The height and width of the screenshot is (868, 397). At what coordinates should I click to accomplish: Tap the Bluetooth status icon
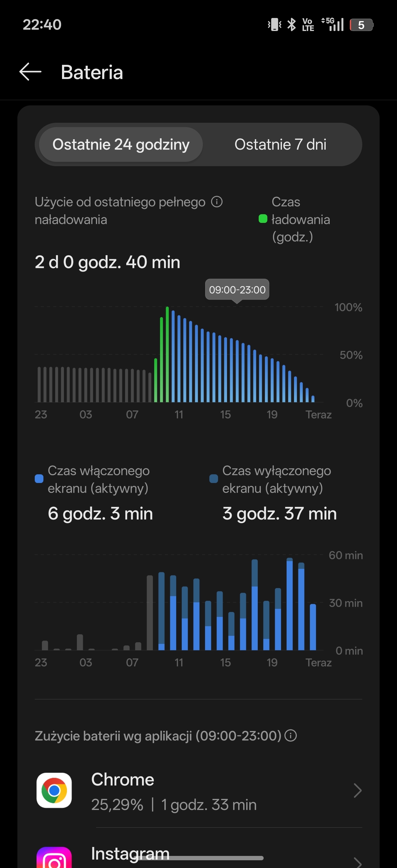tap(292, 24)
